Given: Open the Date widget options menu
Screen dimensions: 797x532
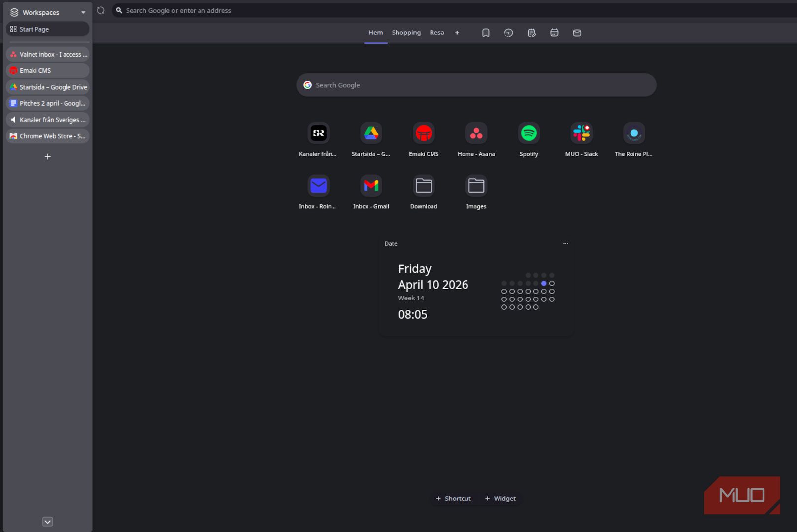Looking at the screenshot, I should pos(565,243).
